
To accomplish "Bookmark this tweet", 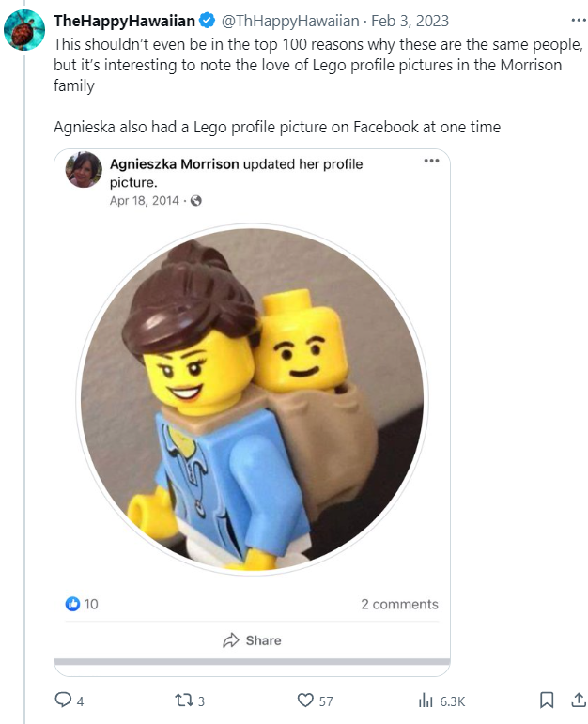I will 546,701.
